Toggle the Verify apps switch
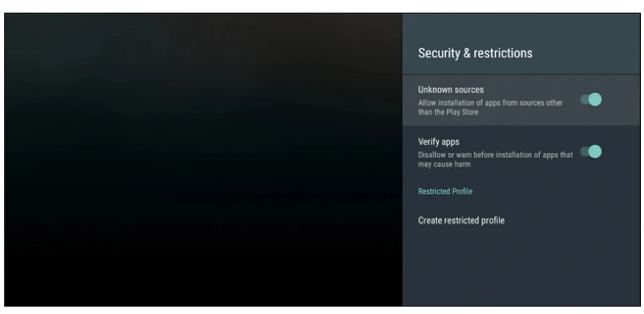 [591, 152]
